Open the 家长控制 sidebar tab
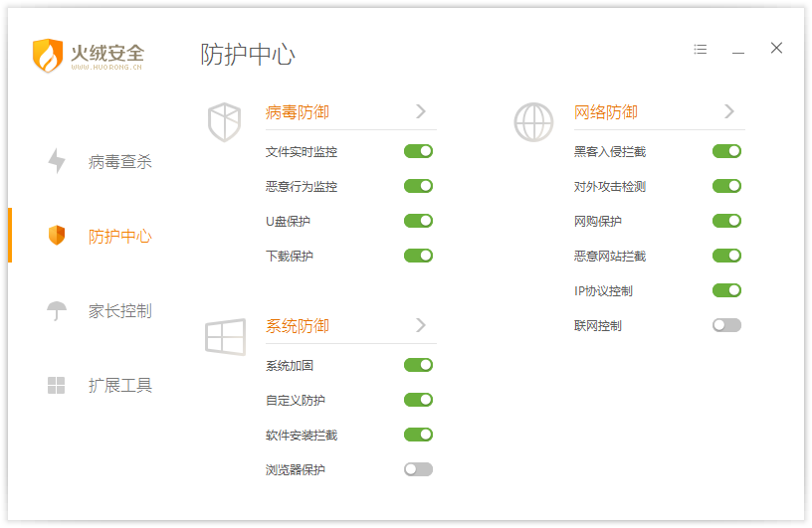This screenshot has width=812, height=528. [119, 311]
